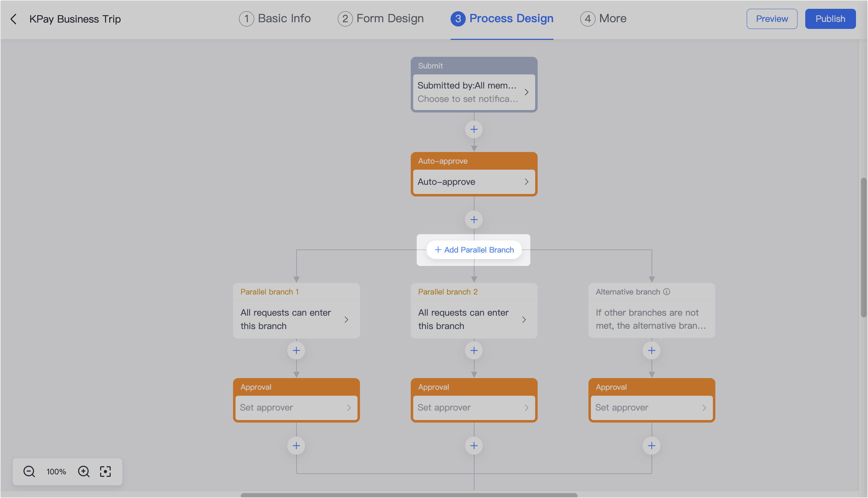This screenshot has height=498, width=868.
Task: Select the zoom in icon
Action: [x=84, y=472]
